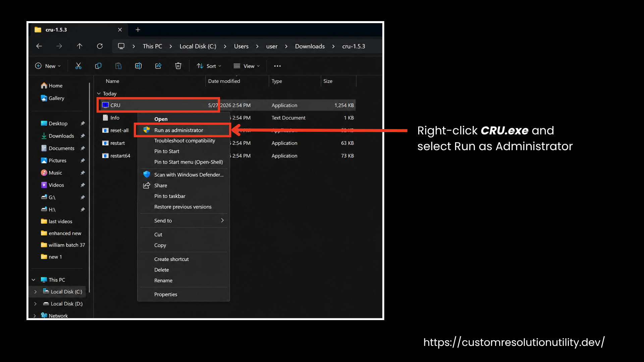Open the last videos folder
This screenshot has width=644, height=362.
click(56, 222)
